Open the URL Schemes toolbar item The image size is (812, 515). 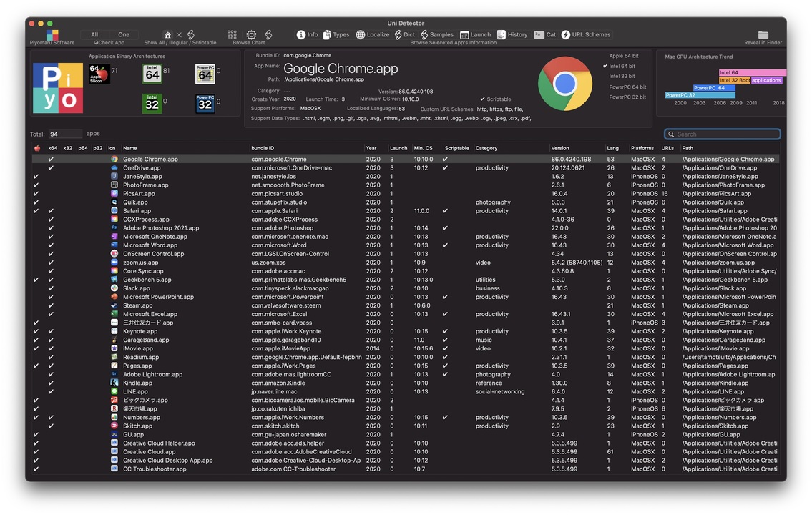[566, 34]
